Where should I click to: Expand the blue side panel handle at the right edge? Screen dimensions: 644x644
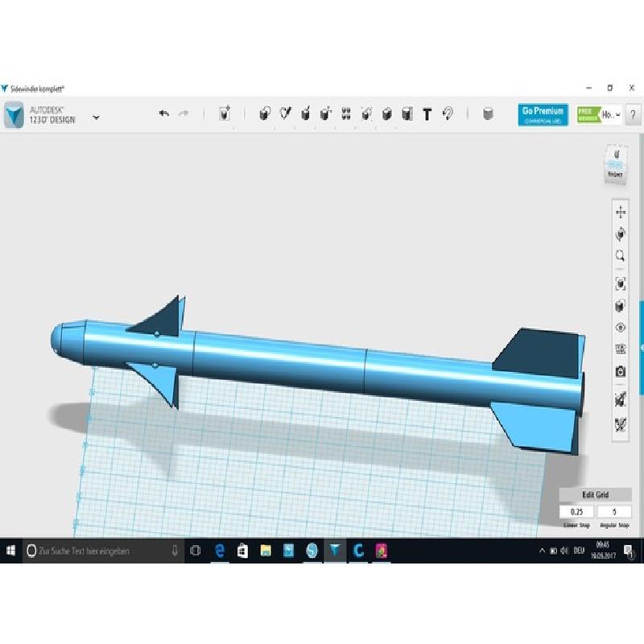(642, 348)
